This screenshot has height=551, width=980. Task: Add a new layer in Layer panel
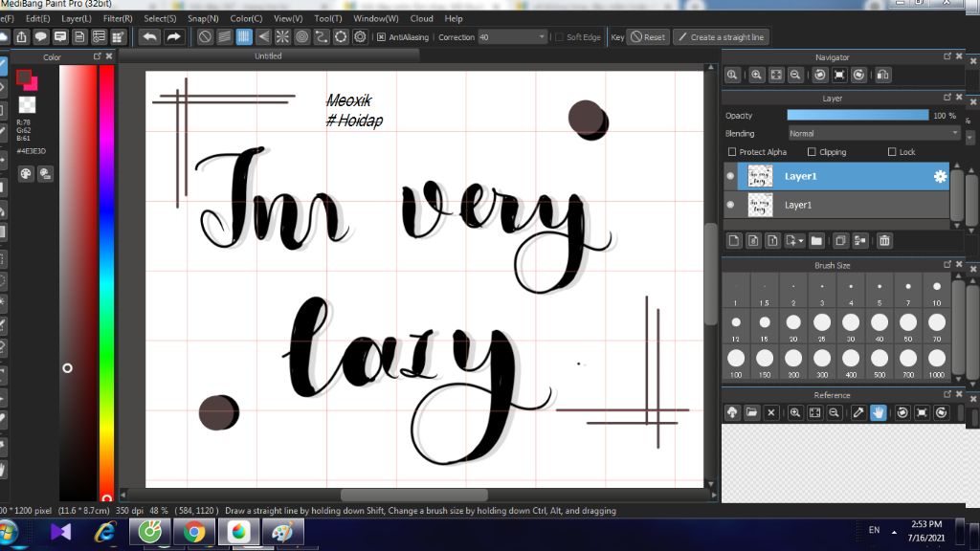pyautogui.click(x=734, y=240)
